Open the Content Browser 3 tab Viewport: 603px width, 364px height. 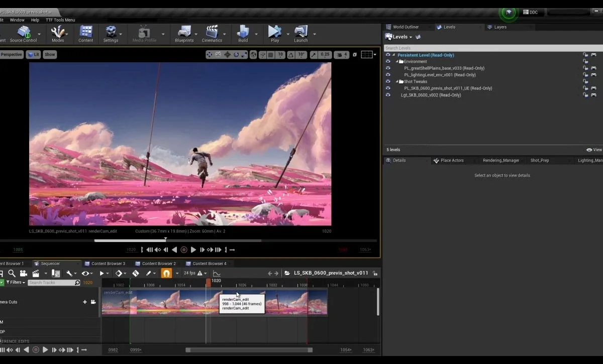[108, 264]
